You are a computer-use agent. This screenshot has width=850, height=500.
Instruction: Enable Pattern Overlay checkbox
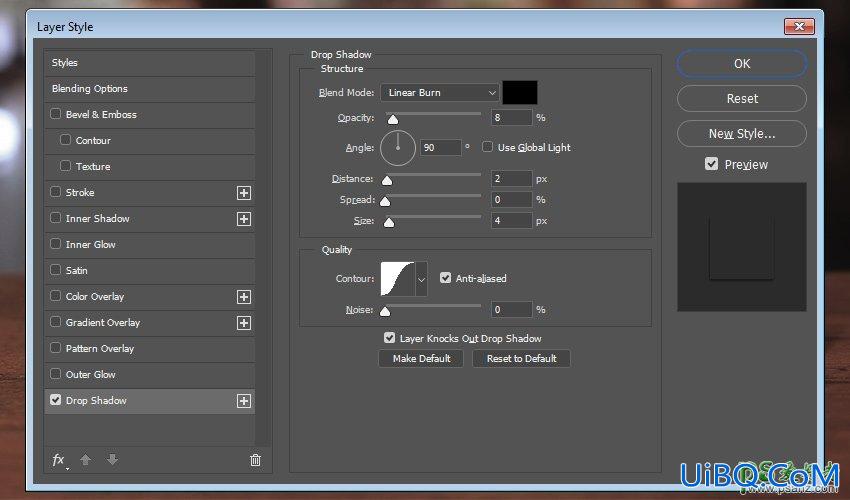pos(55,348)
